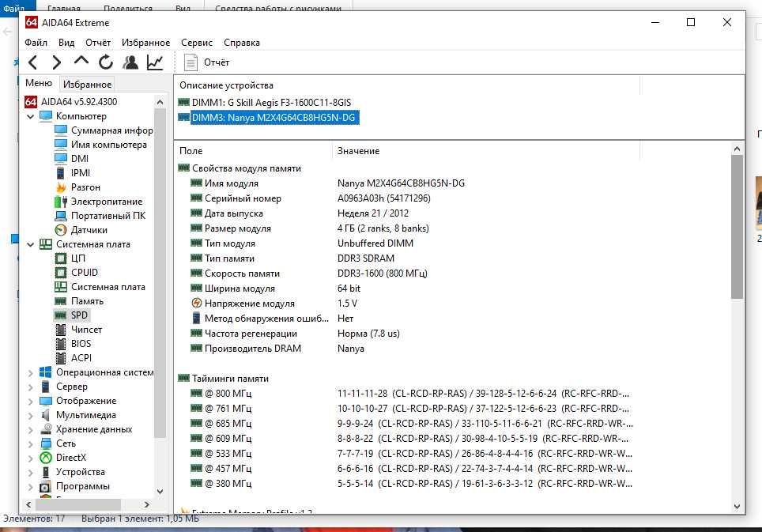Expand the Хранение данных tree node

coord(30,429)
